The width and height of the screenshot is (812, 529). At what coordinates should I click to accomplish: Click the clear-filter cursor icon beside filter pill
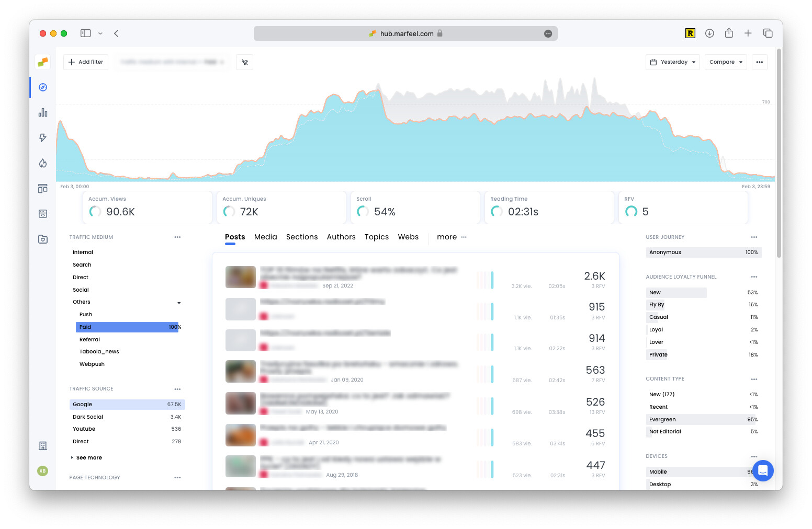point(244,62)
